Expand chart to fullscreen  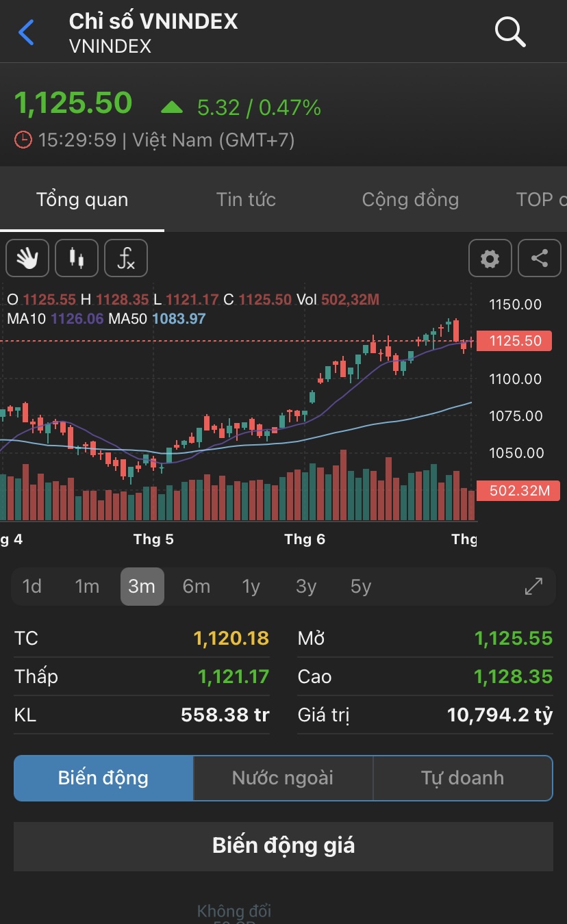click(x=533, y=587)
